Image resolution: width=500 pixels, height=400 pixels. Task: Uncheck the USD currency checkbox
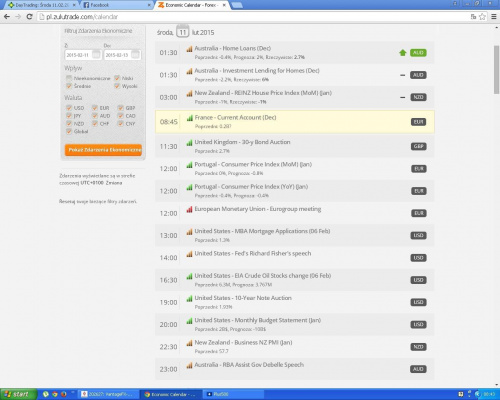coord(69,108)
